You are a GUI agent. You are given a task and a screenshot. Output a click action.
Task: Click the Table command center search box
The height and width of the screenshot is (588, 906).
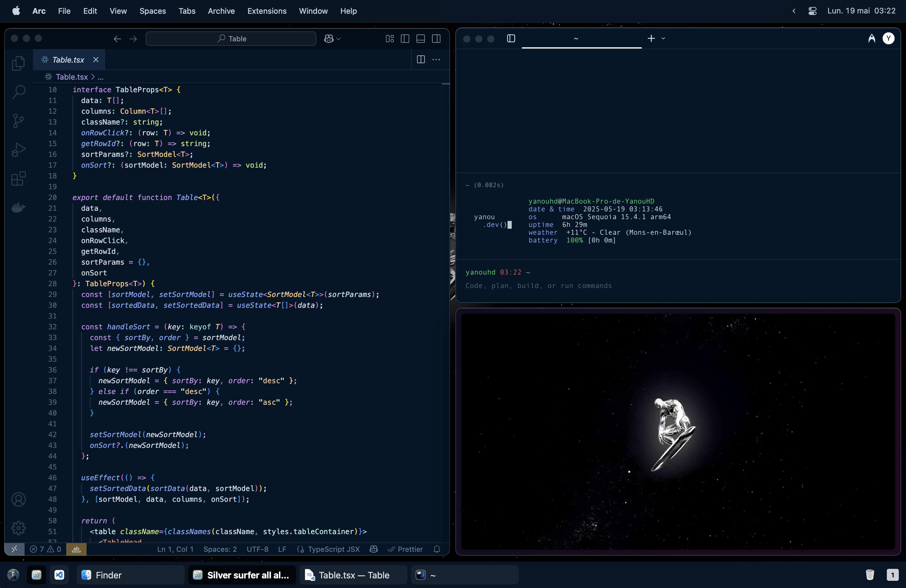(x=231, y=38)
